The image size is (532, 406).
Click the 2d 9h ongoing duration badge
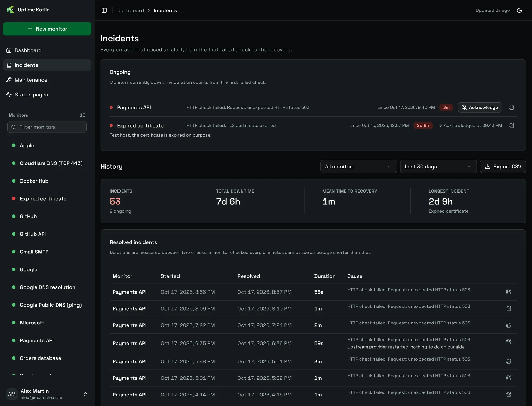(x=423, y=125)
